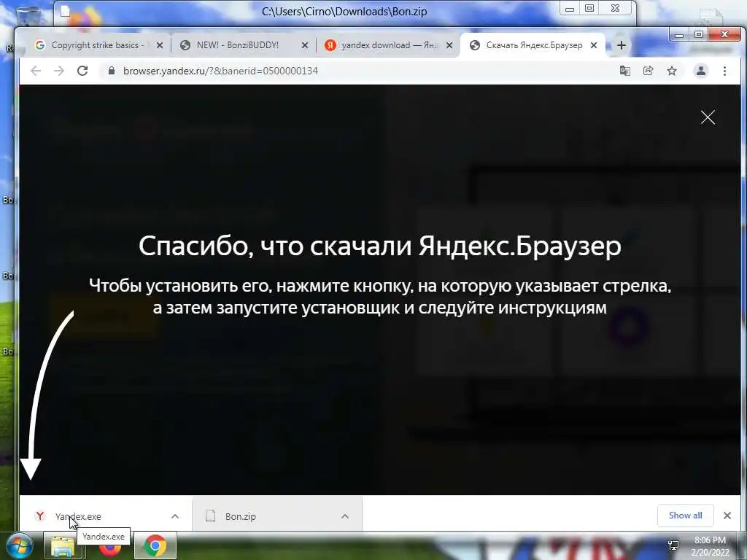Minimize the Bon.zip window
Screen dimensions: 747x560
coord(569,9)
